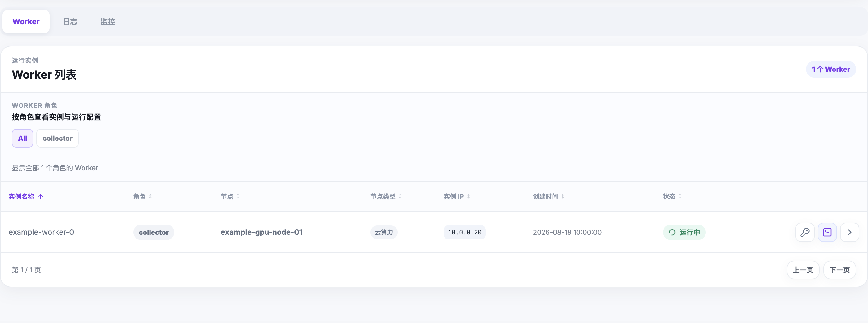The width and height of the screenshot is (868, 323).
Task: Open terminal icon for example-worker-0
Action: click(x=827, y=232)
